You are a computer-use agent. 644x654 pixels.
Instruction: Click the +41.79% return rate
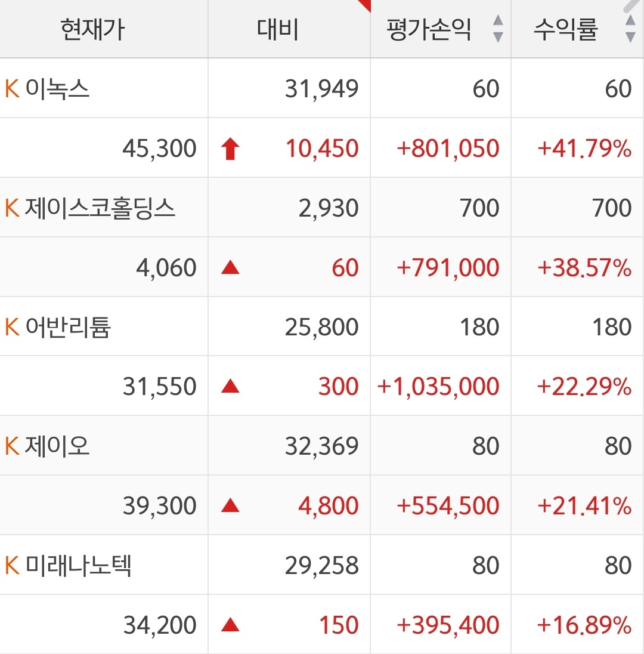584,149
